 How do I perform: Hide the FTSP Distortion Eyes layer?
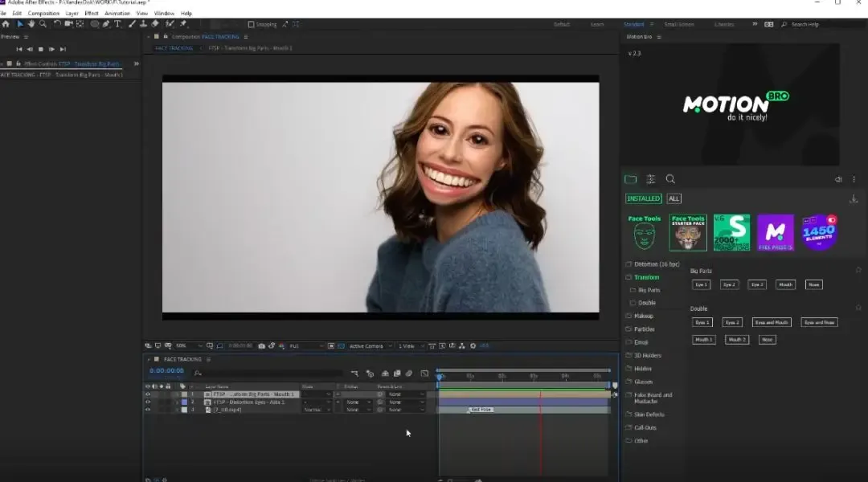coord(148,402)
